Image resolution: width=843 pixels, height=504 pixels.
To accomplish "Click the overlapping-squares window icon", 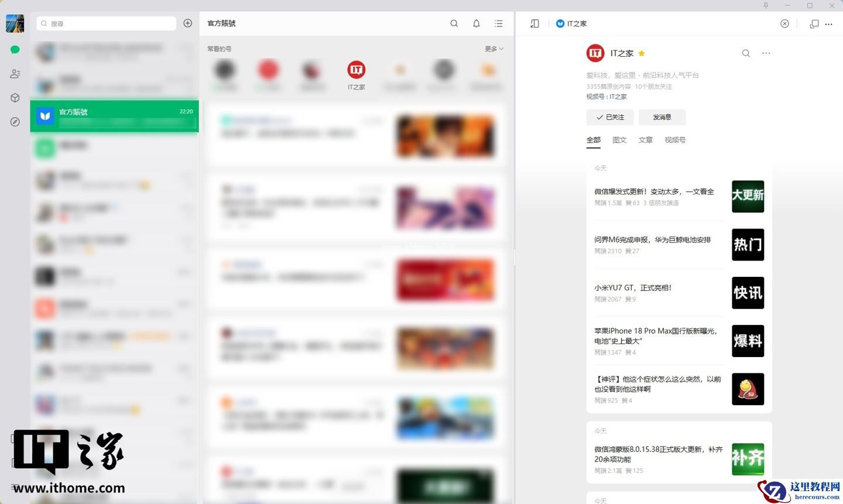I will (814, 24).
